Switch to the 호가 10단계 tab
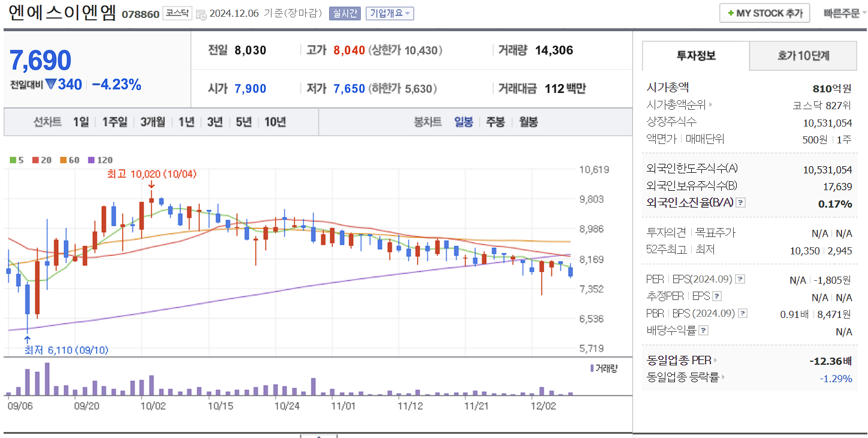 click(x=803, y=55)
